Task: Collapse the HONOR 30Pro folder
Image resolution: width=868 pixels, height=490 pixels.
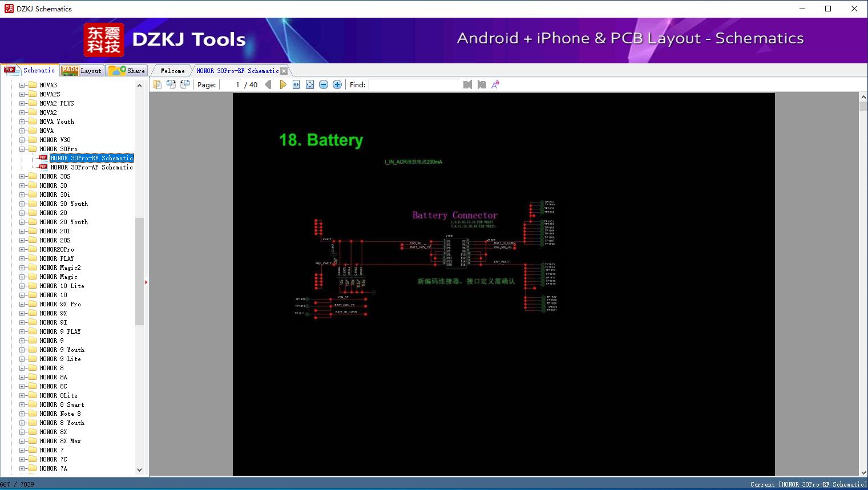Action: [22, 149]
